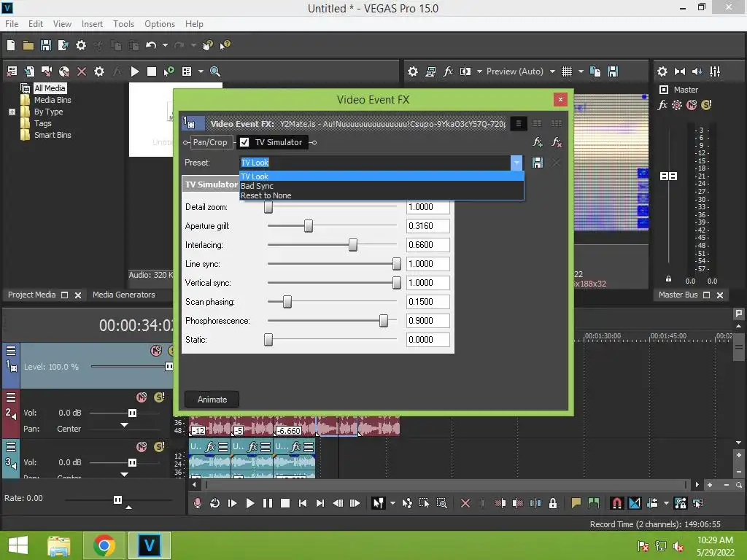Click the Scan phasing value field
Image resolution: width=747 pixels, height=560 pixels.
pos(427,302)
